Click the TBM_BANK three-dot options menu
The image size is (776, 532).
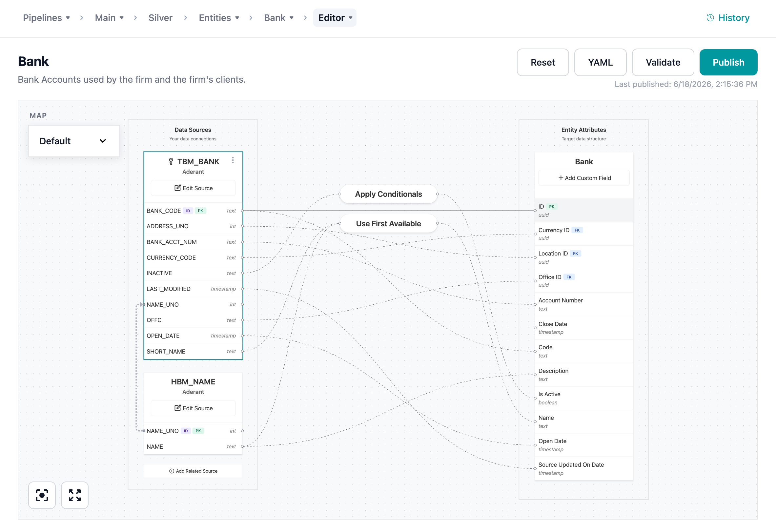pos(233,161)
